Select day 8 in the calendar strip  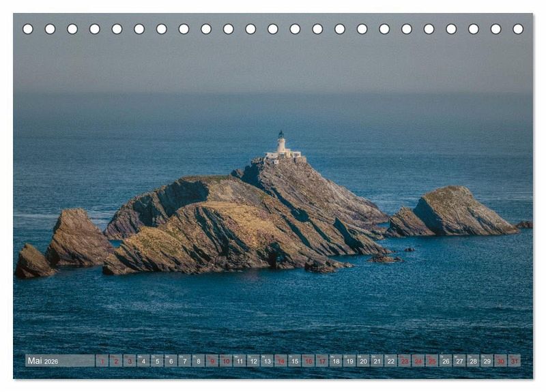coord(199,361)
